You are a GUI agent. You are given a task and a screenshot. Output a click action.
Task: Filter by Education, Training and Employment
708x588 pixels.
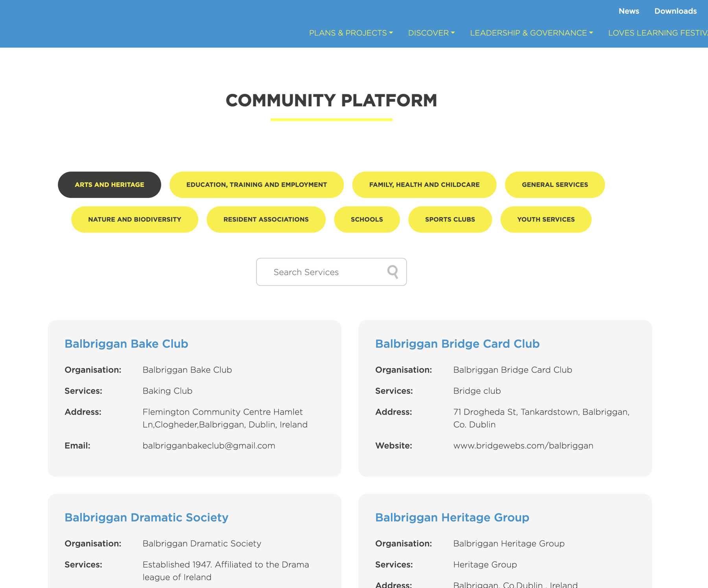coord(256,185)
